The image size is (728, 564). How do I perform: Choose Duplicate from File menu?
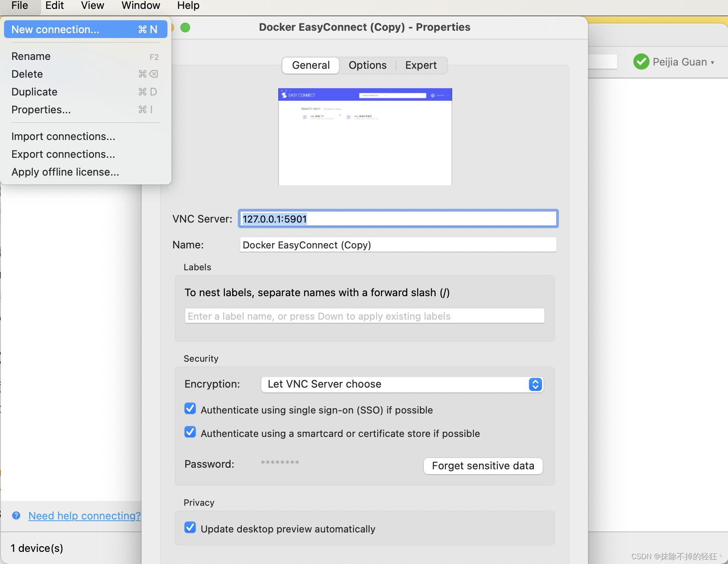coord(86,92)
